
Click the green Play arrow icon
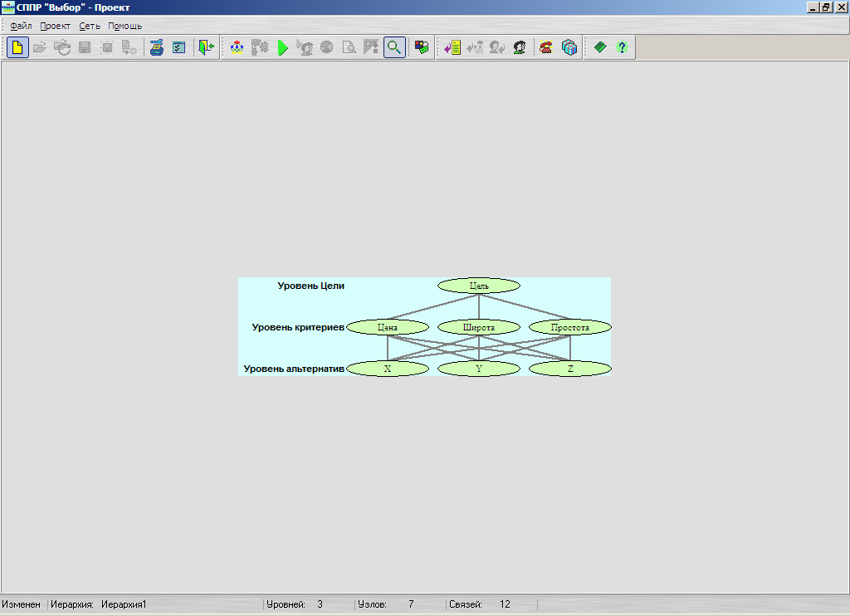282,47
